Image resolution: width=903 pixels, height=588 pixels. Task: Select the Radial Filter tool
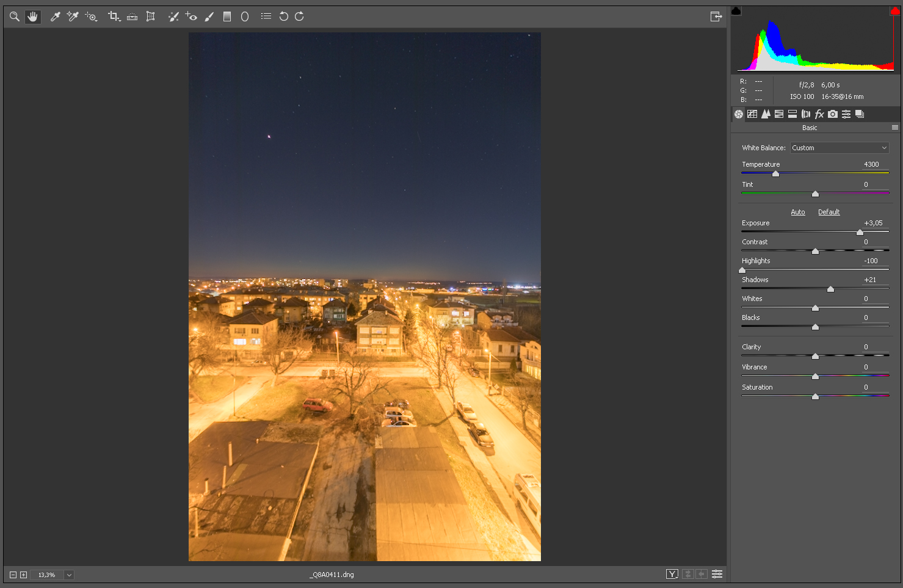click(245, 16)
